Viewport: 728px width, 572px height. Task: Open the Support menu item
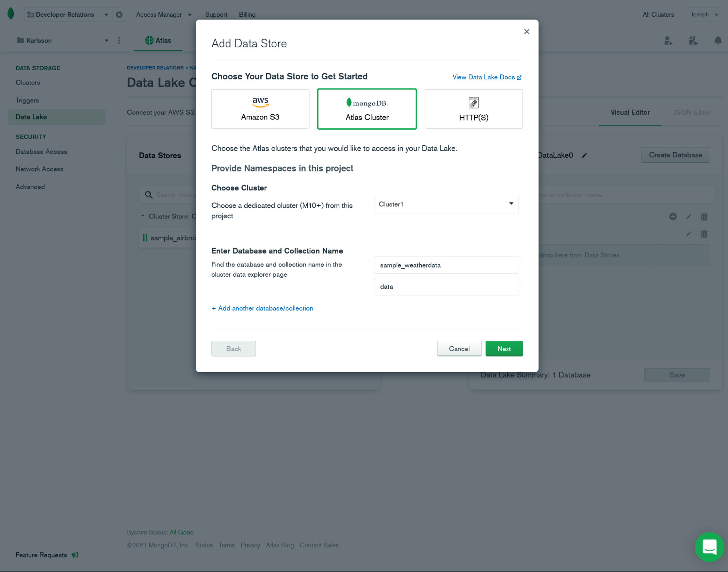pyautogui.click(x=216, y=15)
